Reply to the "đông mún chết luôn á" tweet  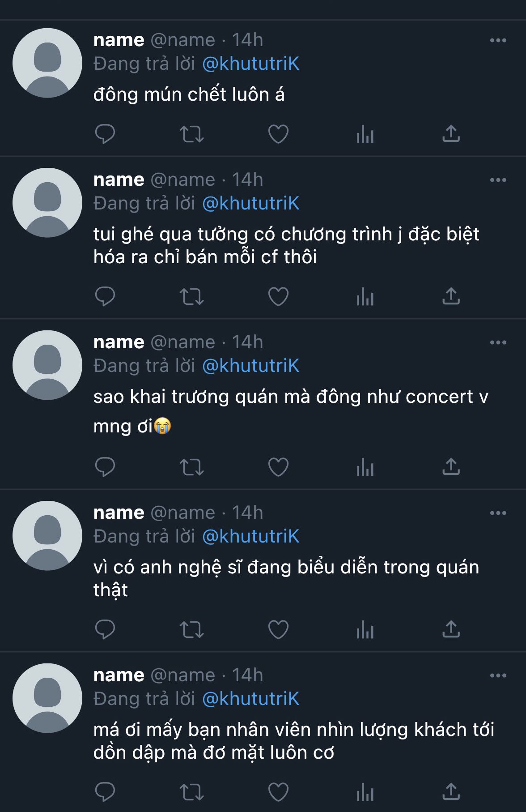(x=105, y=134)
